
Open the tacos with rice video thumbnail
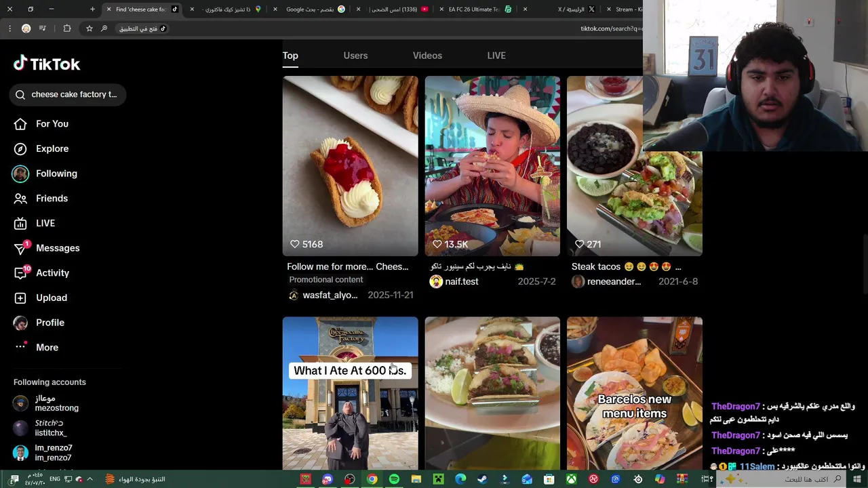(x=492, y=393)
